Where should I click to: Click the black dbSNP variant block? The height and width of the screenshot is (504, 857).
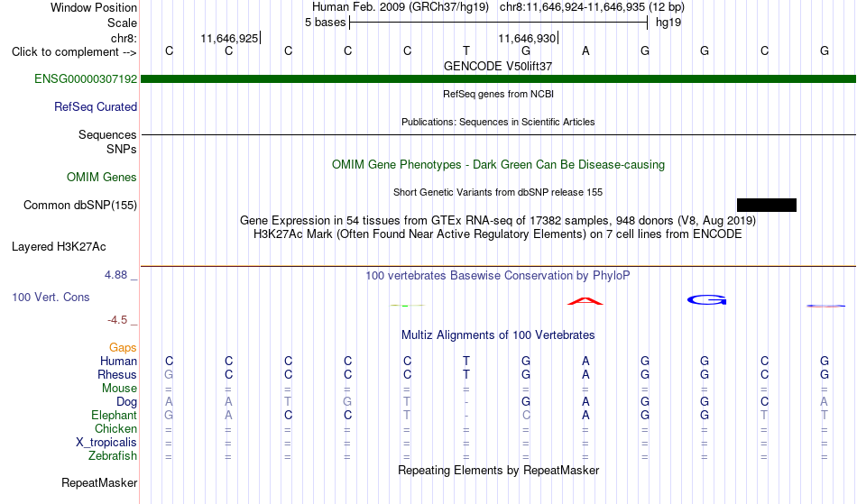pos(766,206)
